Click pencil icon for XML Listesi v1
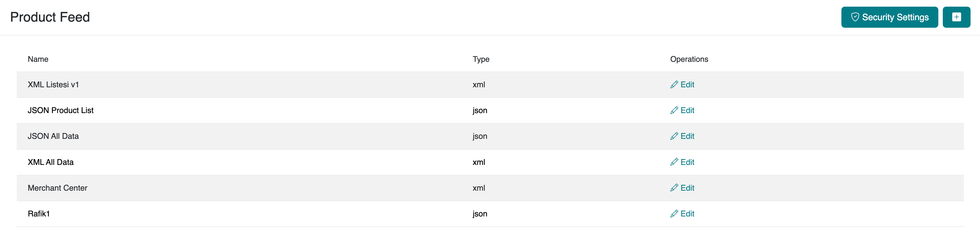Image resolution: width=980 pixels, height=235 pixels. point(674,85)
